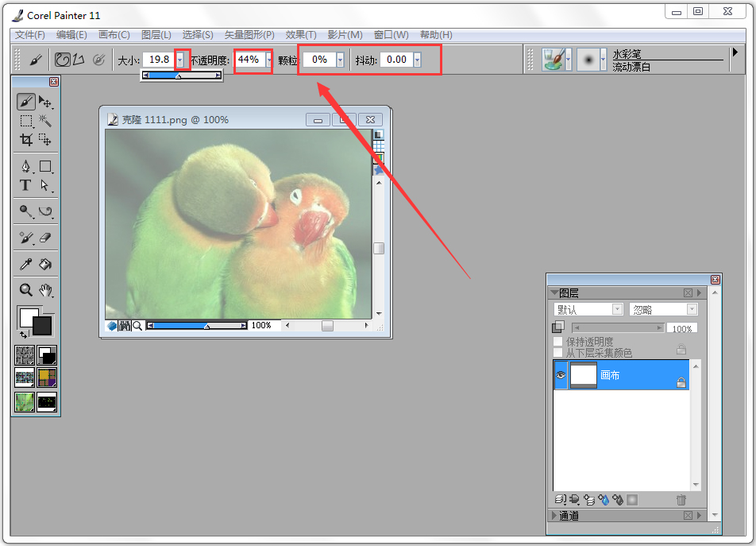756x546 pixels.
Task: Expand the 通道 panel section
Action: 553,515
